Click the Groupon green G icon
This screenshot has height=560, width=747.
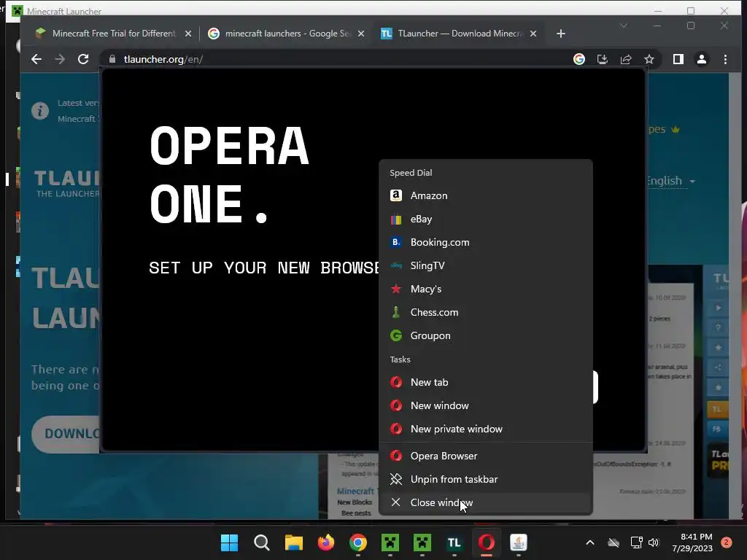pyautogui.click(x=396, y=335)
